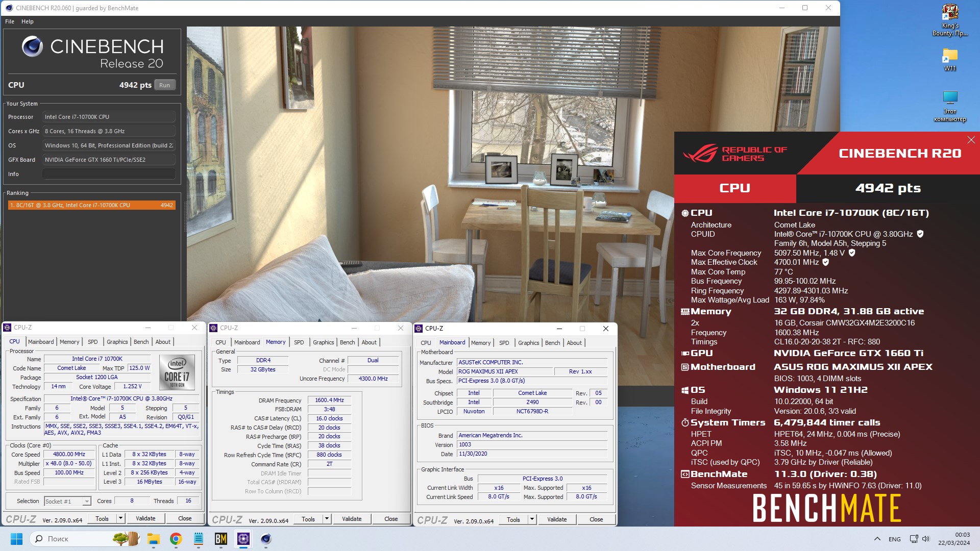The image size is (980, 551).
Task: Open the W11 folder on desktop
Action: point(950,60)
